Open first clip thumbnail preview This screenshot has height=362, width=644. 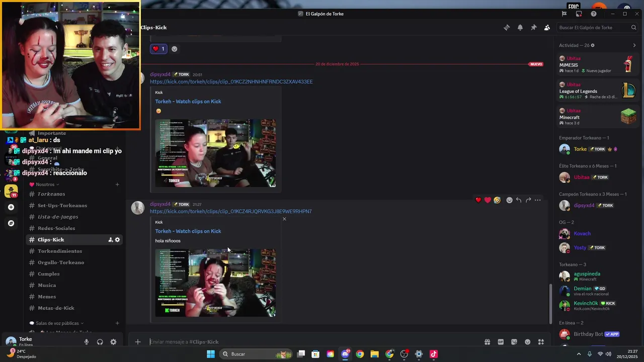[x=215, y=153]
